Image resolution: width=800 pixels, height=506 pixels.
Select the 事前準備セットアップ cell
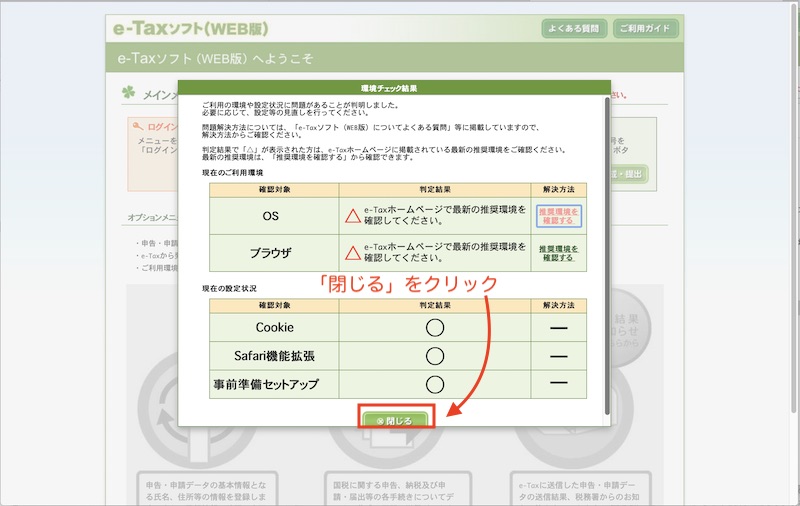[274, 384]
